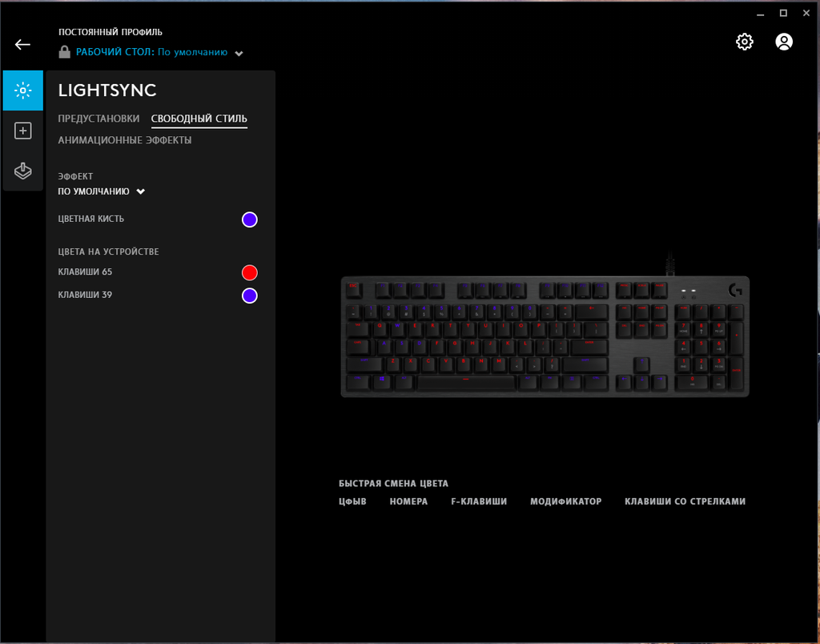Paint the down arrow key

(641, 383)
